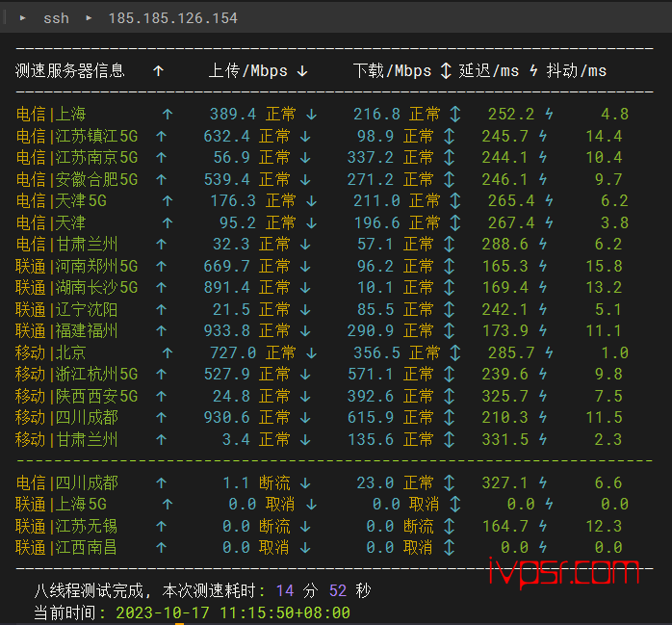
Task: Click the elapsed minutes value 14
Action: coord(285,590)
